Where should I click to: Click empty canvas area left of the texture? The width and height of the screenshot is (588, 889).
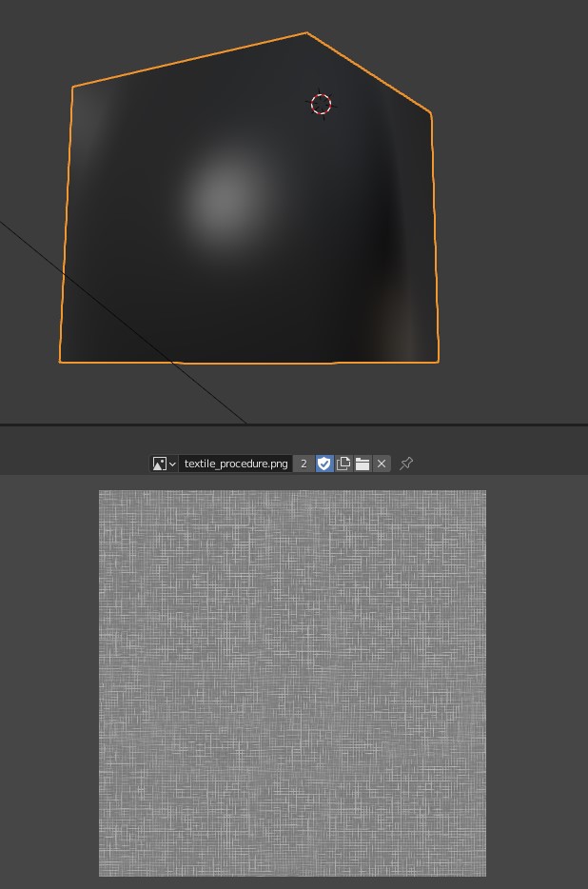click(x=48, y=682)
